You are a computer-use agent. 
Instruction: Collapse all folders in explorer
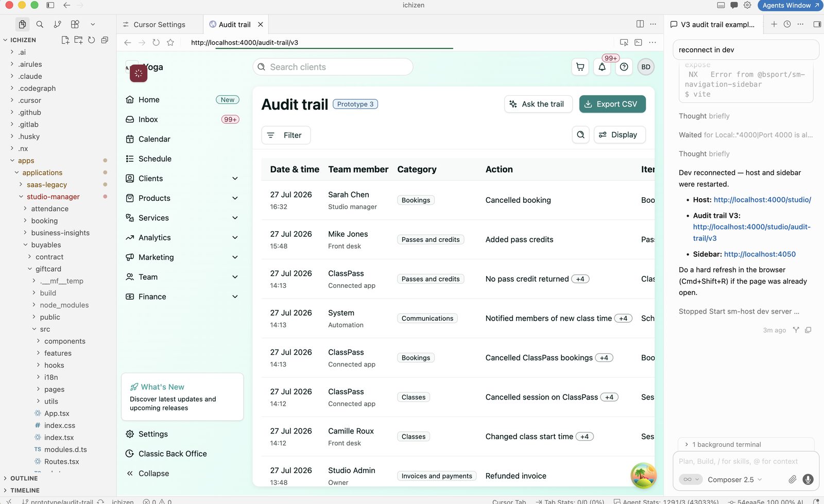[x=105, y=40]
